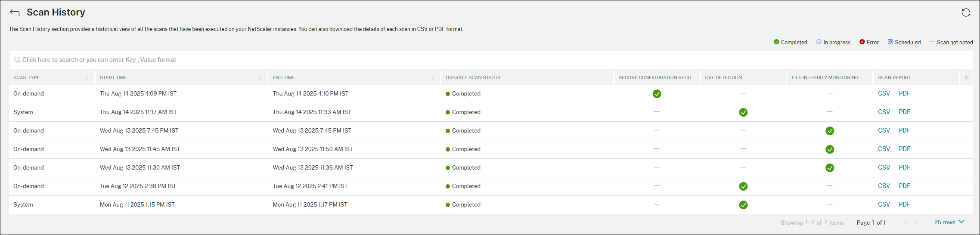Click the Completed legend icon
Image resolution: width=980 pixels, height=235 pixels.
(x=776, y=42)
